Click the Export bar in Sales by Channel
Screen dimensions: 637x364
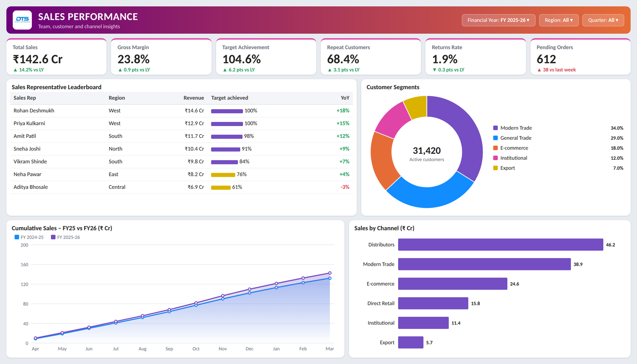click(x=411, y=342)
